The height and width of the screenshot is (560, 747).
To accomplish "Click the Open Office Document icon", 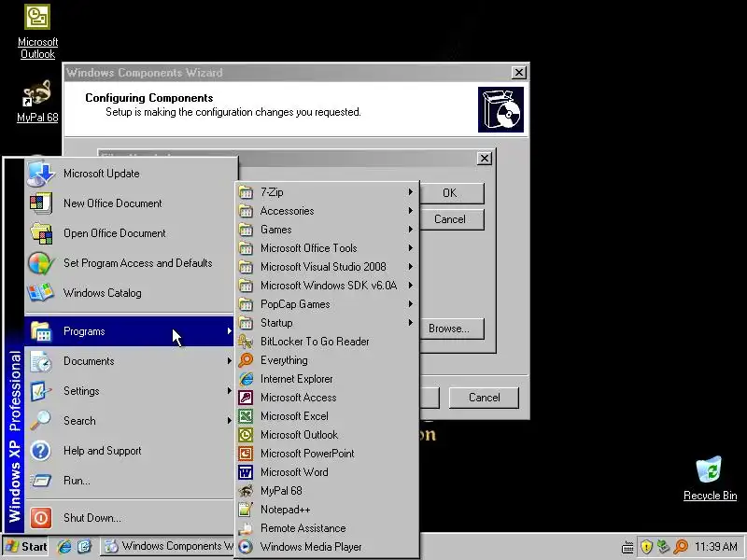I will [41, 233].
